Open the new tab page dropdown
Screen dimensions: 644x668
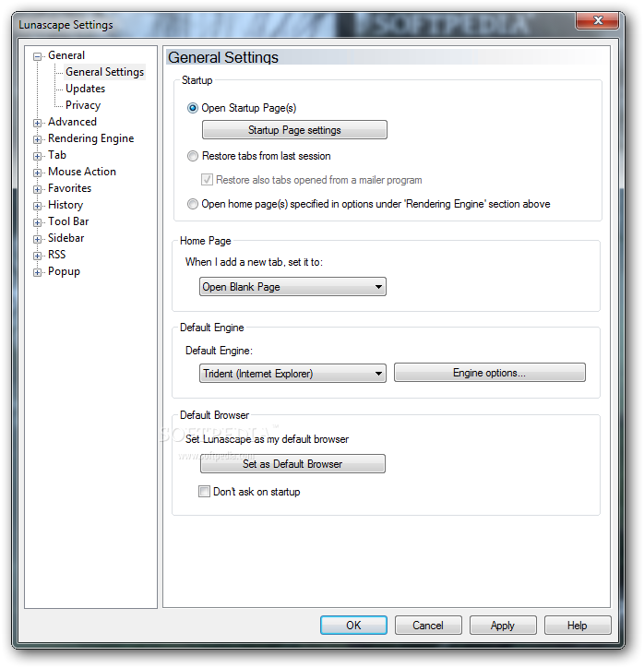(x=292, y=287)
